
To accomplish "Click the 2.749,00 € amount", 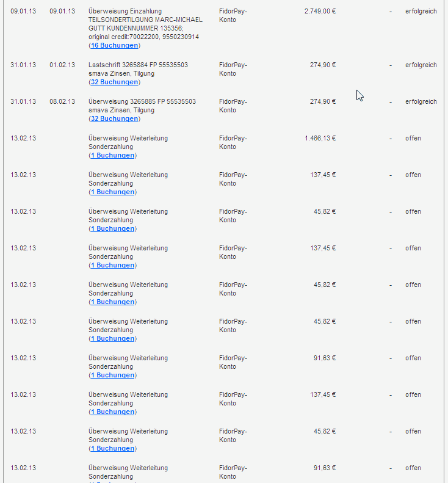I will [x=320, y=12].
